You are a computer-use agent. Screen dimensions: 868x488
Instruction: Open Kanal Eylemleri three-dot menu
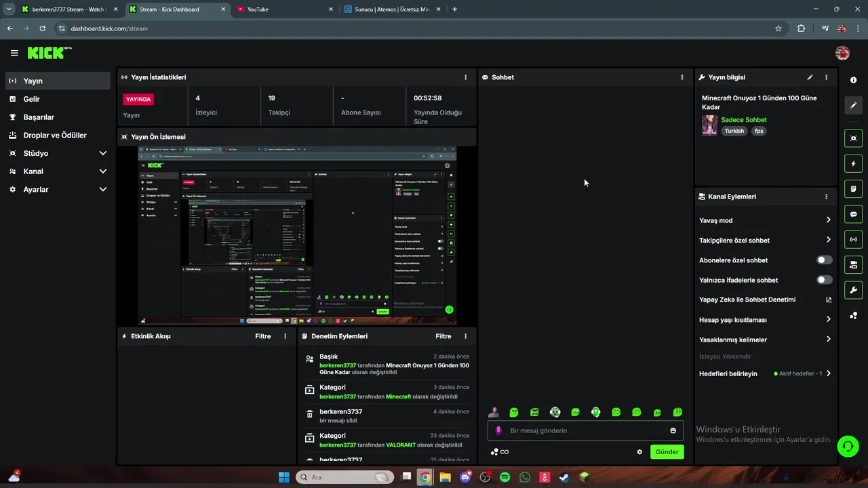click(826, 197)
